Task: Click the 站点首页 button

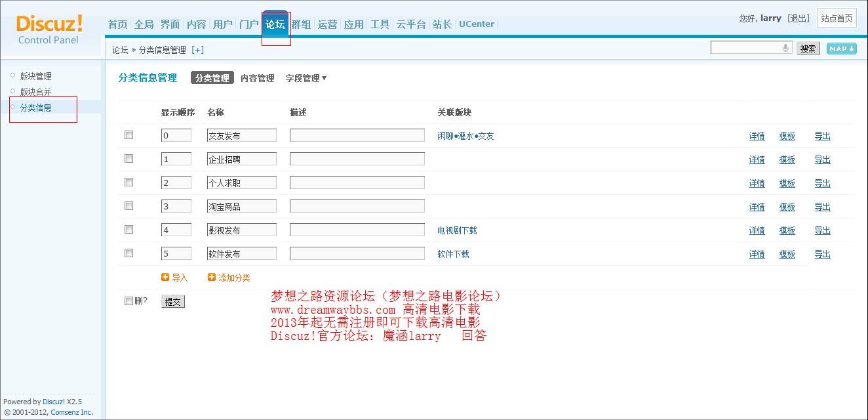Action: click(x=837, y=18)
